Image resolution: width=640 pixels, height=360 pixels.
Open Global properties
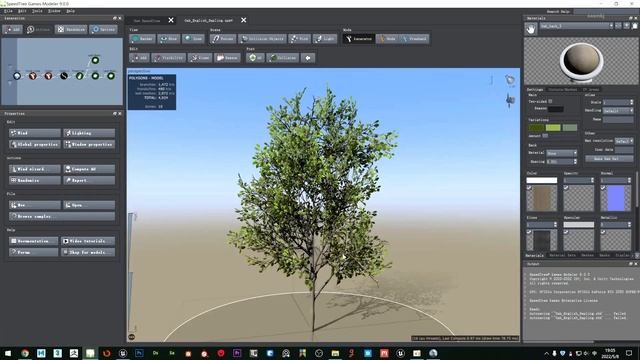[x=35, y=144]
